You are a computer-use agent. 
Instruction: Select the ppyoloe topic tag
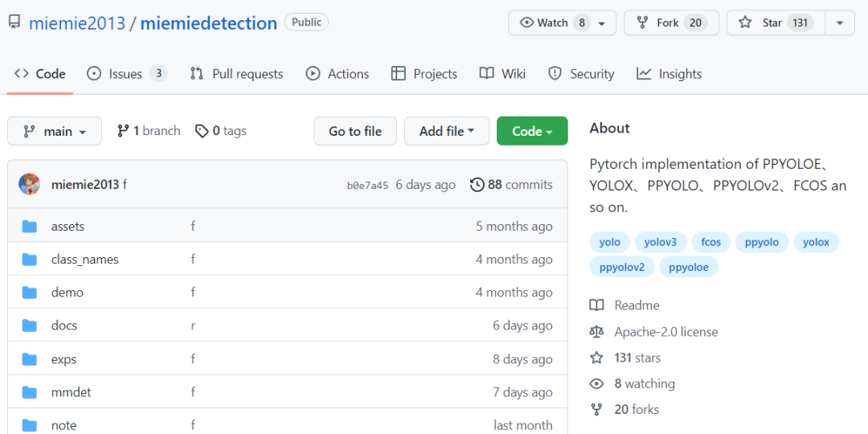click(688, 267)
